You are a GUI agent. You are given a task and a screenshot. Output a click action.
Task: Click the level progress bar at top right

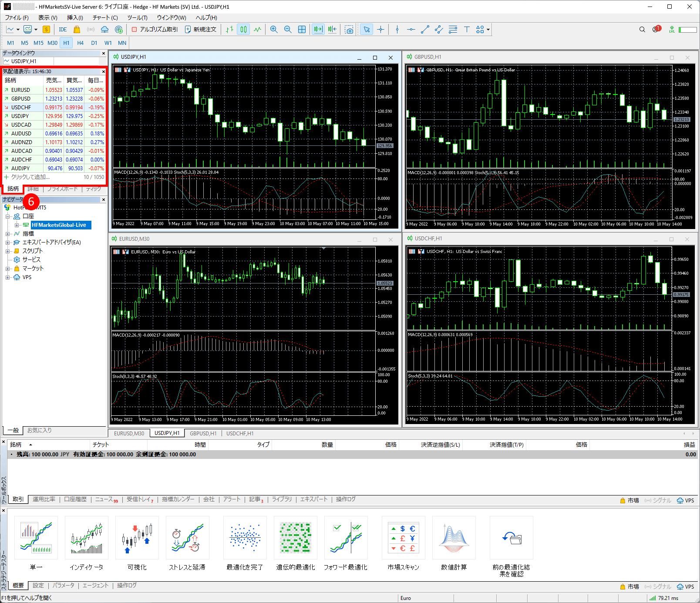click(687, 30)
